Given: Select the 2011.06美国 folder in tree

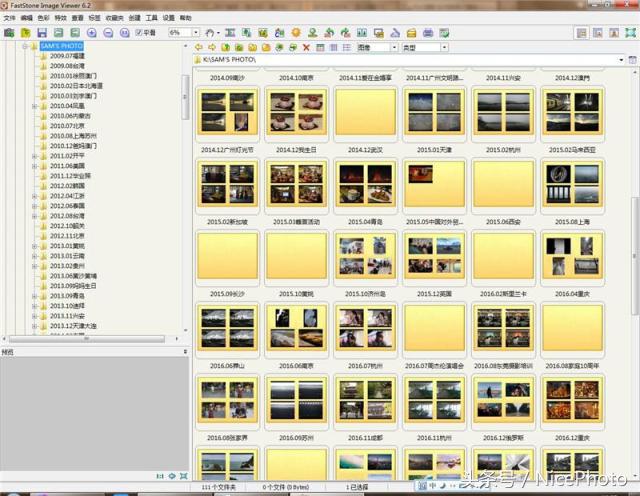Looking at the screenshot, I should [x=68, y=165].
